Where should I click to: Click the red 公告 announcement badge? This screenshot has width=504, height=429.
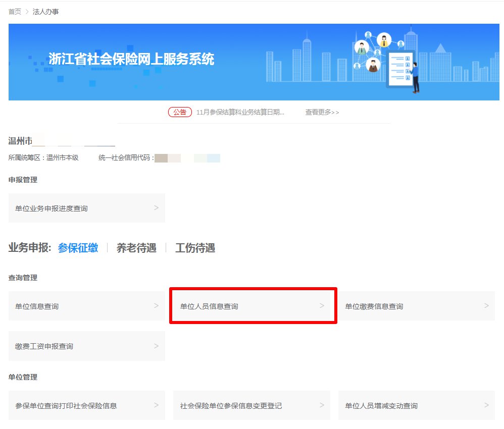[180, 112]
